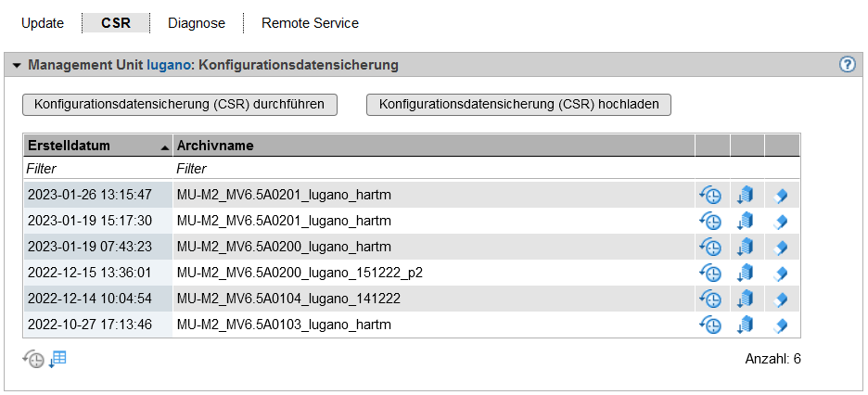The height and width of the screenshot is (395, 868).
Task: Switch to the Update tab
Action: [42, 23]
